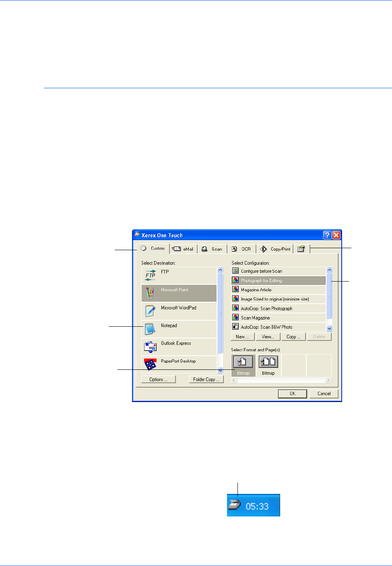Click configuration list scroll down arrow
Viewport: 392px width, 566px height.
(x=329, y=328)
